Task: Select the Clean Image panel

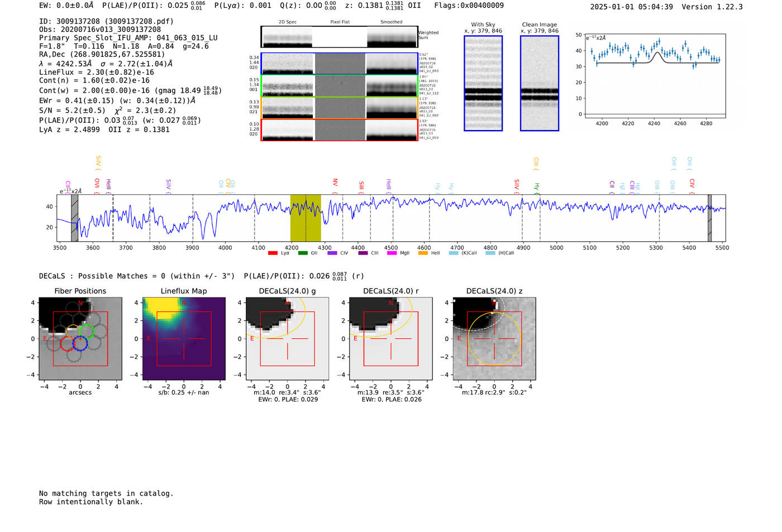Action: pos(540,83)
